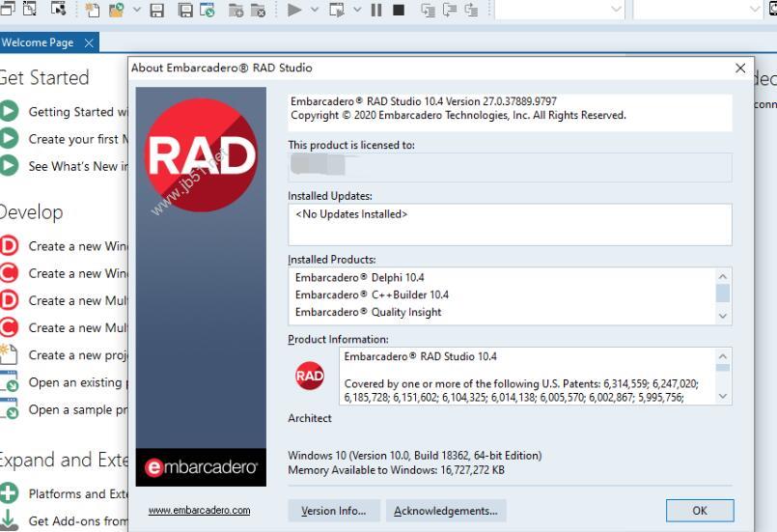Click the Open Project toolbar icon

(208, 10)
